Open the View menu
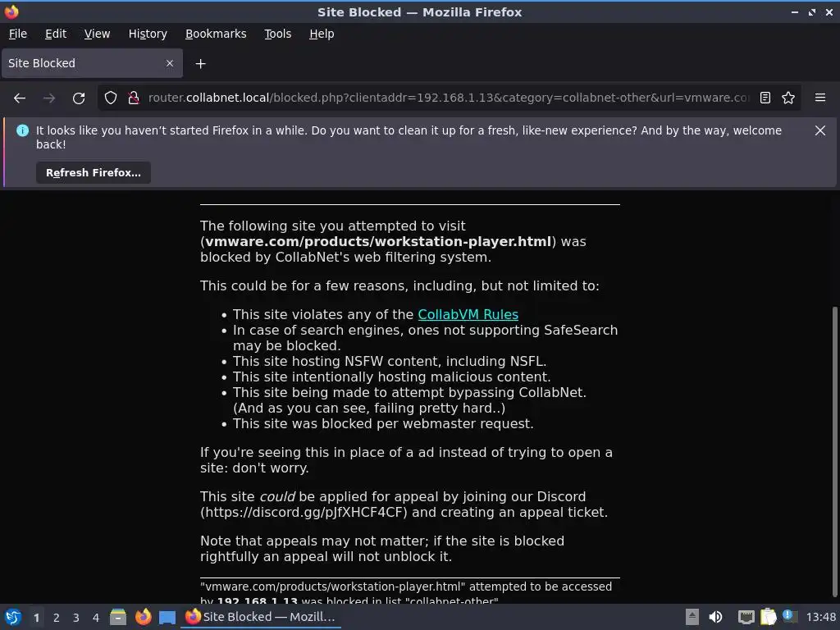The width and height of the screenshot is (840, 630). 97,34
